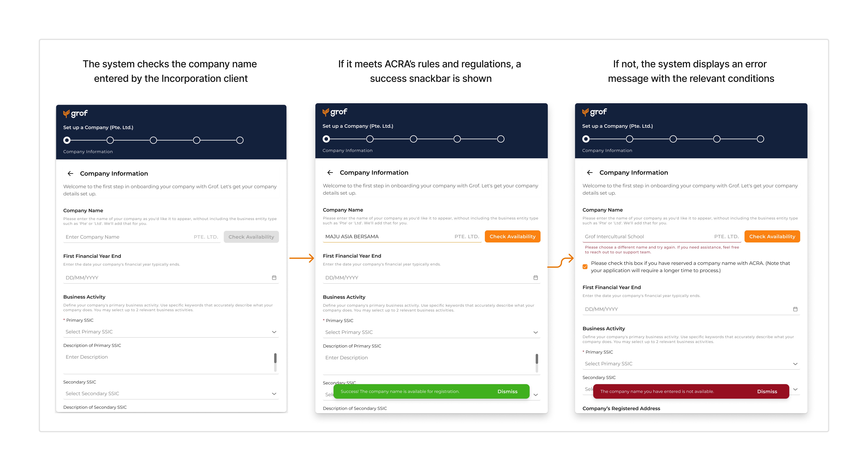Click grof logo in the error snackbar panel
868x471 pixels.
(594, 112)
